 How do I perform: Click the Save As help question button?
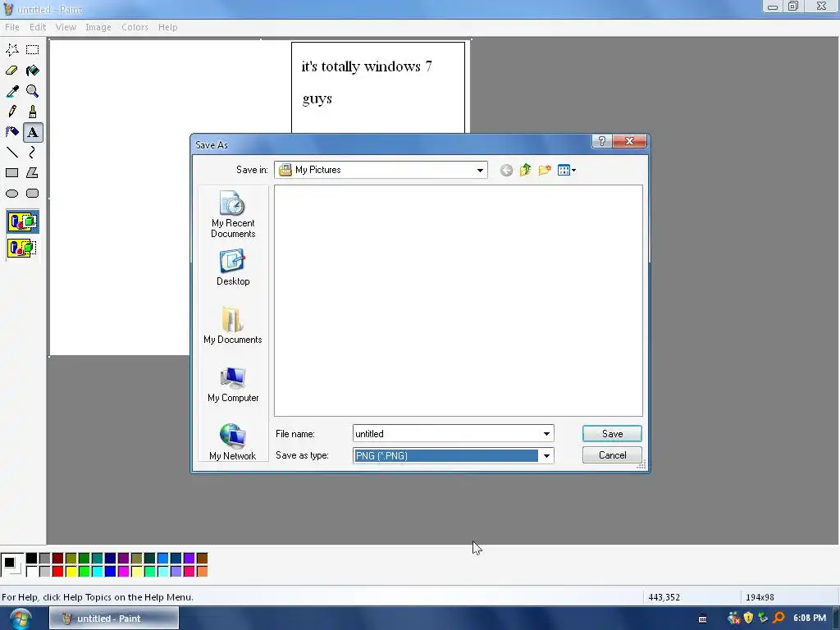(x=601, y=141)
